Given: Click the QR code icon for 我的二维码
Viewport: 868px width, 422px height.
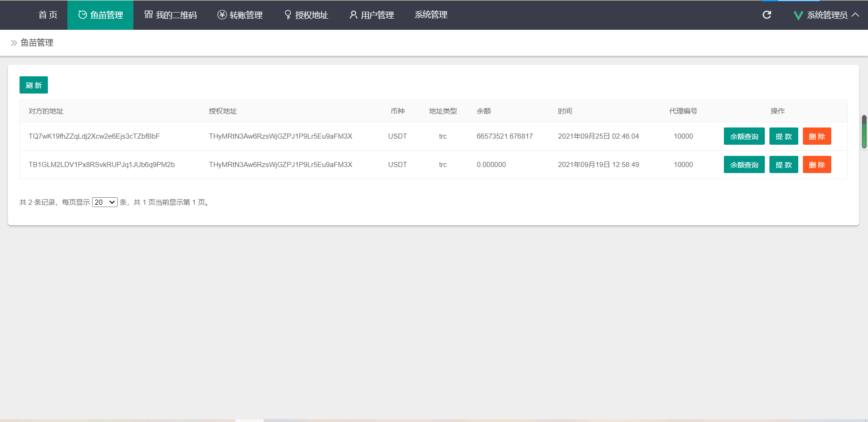Looking at the screenshot, I should 149,15.
